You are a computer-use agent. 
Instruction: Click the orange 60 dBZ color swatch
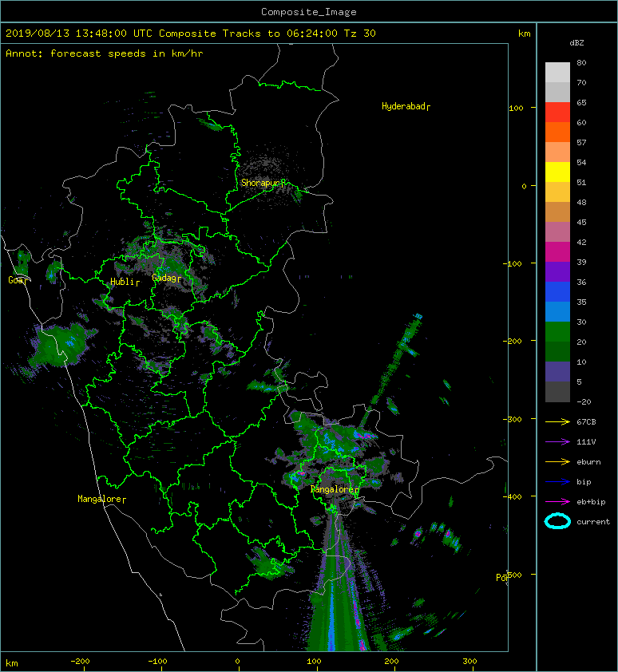coord(557,132)
